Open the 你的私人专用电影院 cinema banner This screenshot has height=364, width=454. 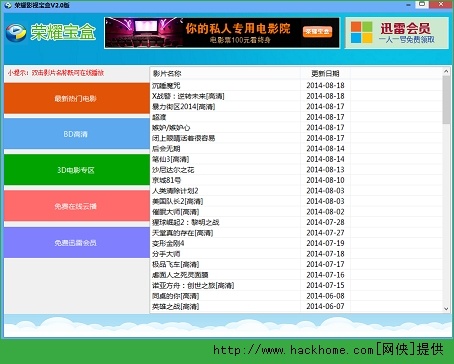click(222, 33)
